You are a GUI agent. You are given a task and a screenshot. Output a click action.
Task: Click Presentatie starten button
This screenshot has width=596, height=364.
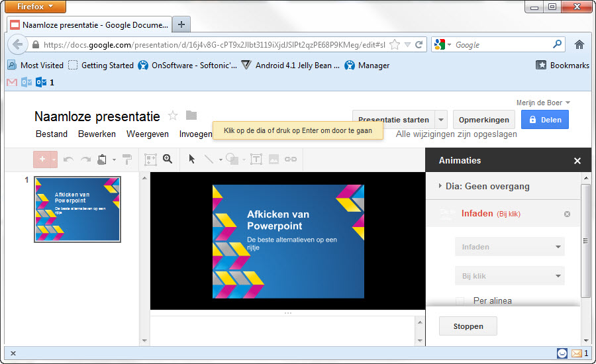click(x=393, y=119)
